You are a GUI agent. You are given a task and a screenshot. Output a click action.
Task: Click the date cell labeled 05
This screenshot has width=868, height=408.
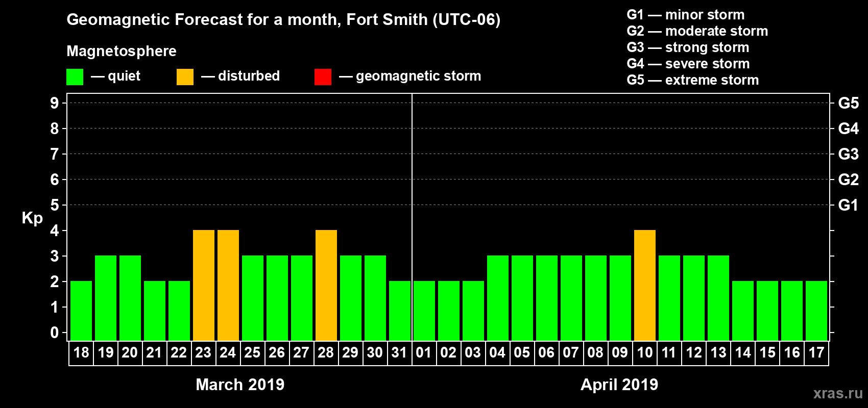point(522,353)
